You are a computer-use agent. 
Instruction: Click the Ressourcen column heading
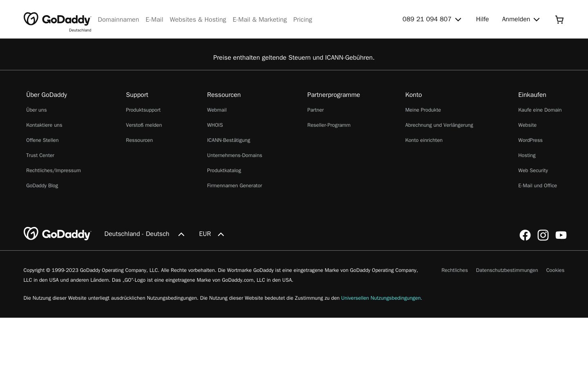pos(224,95)
